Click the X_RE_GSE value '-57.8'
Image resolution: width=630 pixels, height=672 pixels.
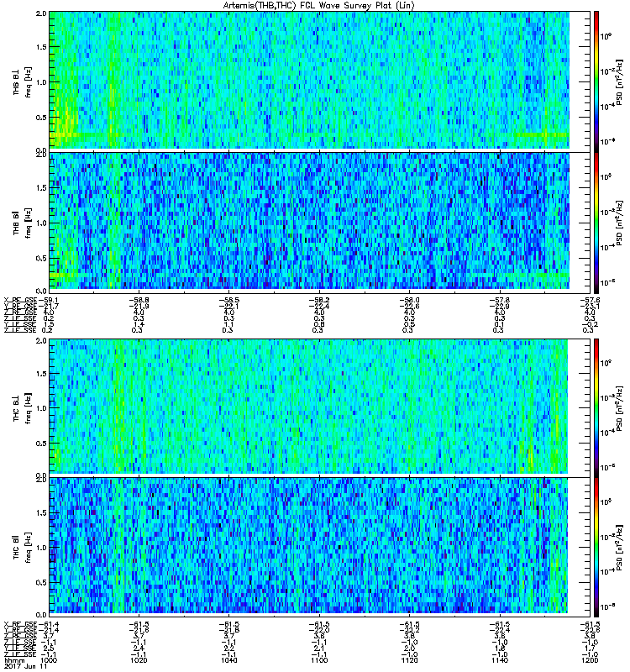pyautogui.click(x=499, y=300)
